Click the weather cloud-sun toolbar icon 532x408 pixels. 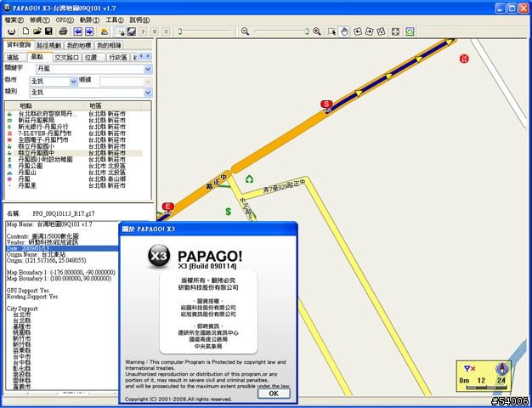coord(105,31)
